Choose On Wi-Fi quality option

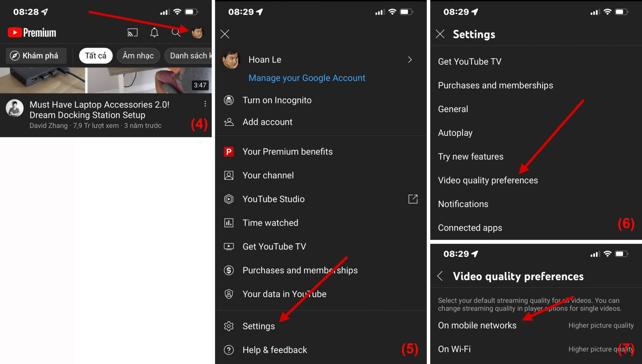click(x=536, y=349)
